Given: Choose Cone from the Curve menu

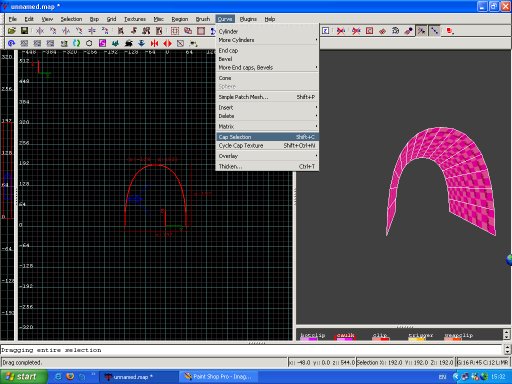Looking at the screenshot, I should (x=267, y=78).
